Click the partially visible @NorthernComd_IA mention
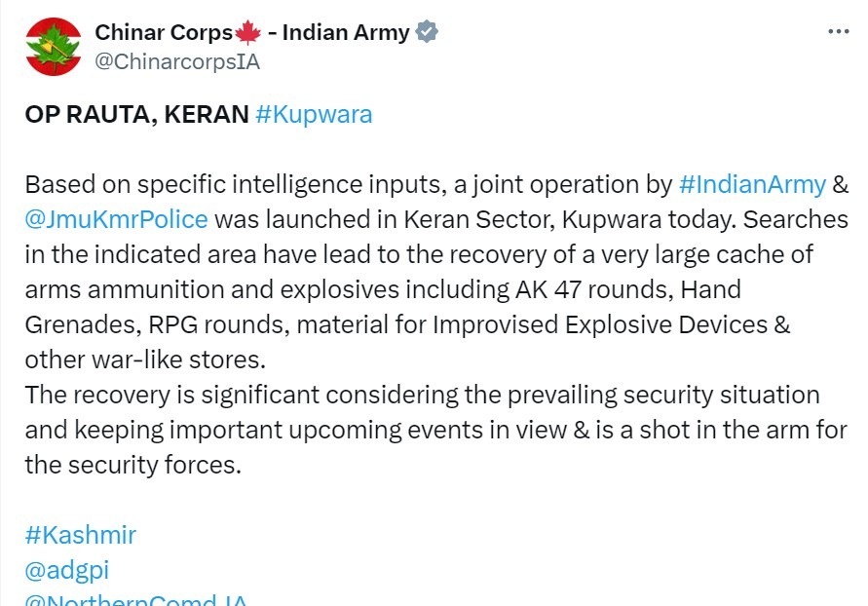The width and height of the screenshot is (868, 606). pos(134,599)
